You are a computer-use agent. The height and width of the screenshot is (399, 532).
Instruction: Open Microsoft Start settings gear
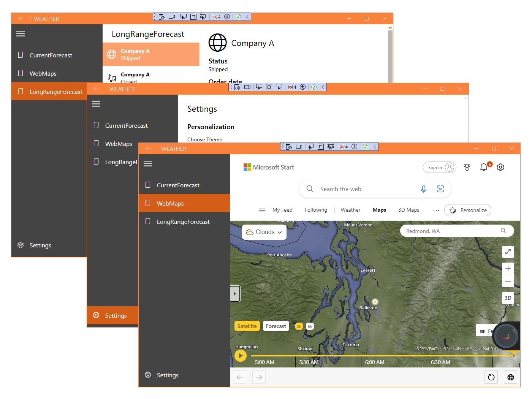point(500,167)
